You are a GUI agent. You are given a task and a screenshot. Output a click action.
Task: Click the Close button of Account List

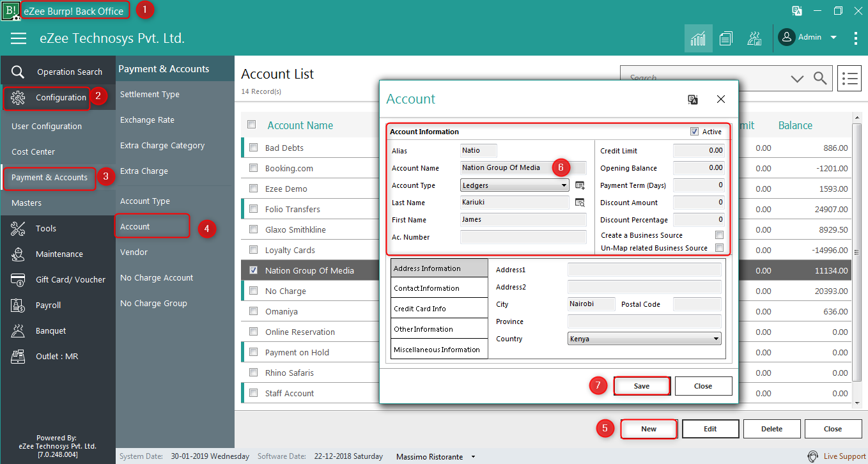click(833, 429)
